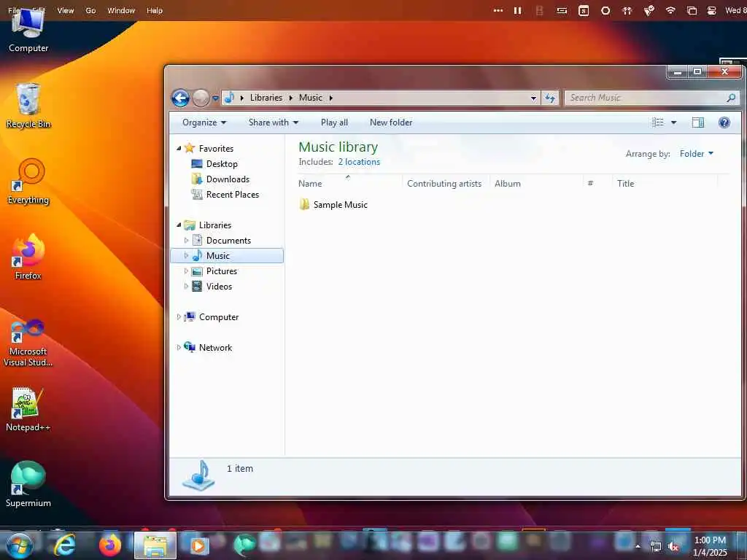The image size is (747, 560).
Task: Open the view options dropdown arrow
Action: tap(673, 122)
